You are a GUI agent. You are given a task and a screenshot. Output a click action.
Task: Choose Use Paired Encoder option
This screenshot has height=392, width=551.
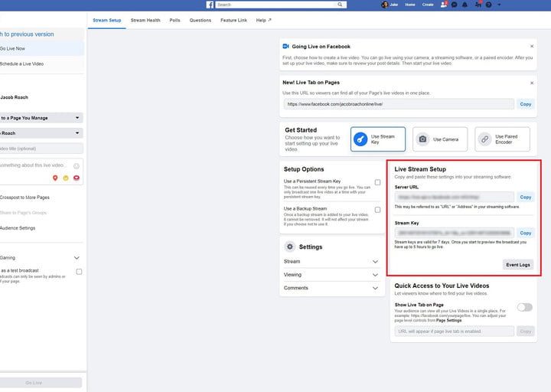502,139
